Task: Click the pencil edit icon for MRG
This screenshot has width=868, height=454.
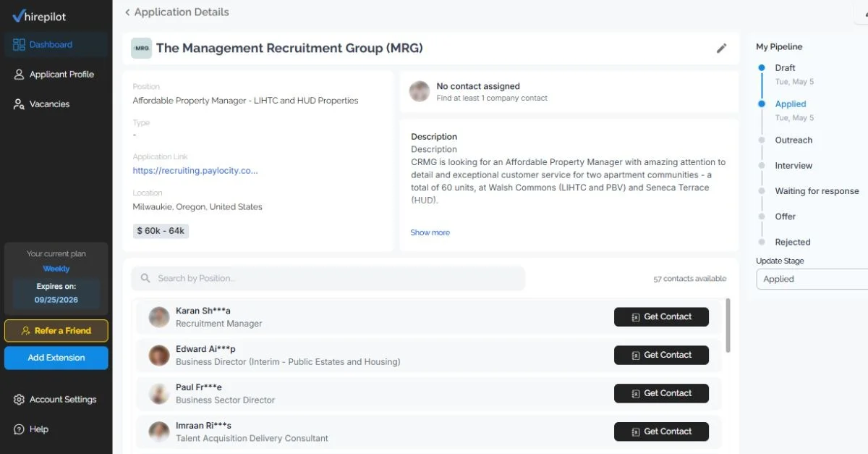Action: coord(721,49)
